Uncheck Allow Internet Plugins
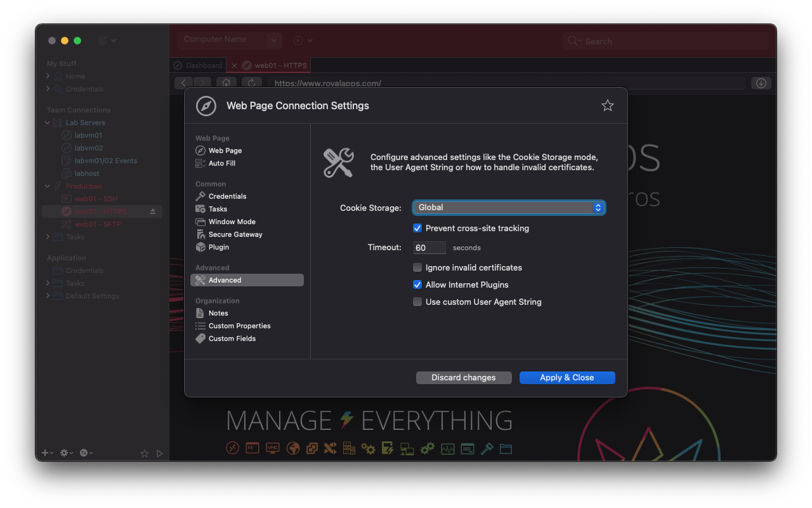 [x=417, y=285]
